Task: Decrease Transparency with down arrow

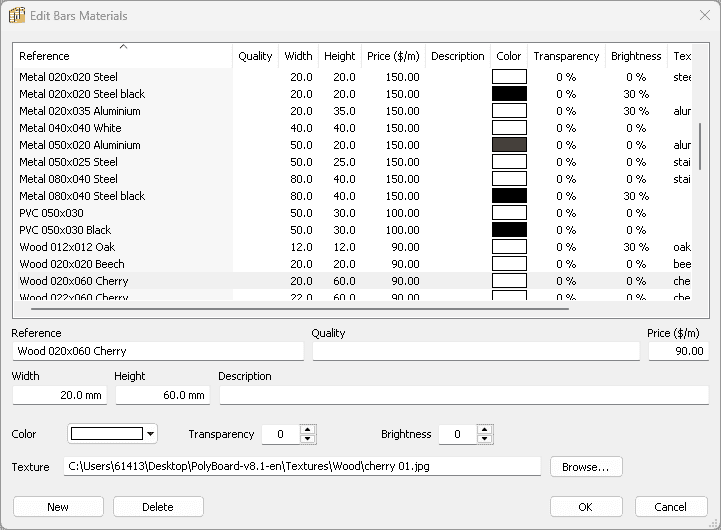Action: point(308,439)
